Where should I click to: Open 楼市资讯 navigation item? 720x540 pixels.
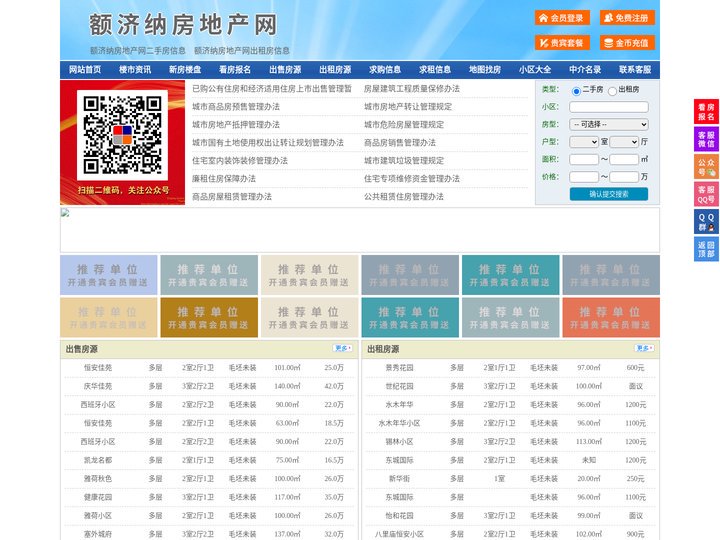(x=135, y=70)
